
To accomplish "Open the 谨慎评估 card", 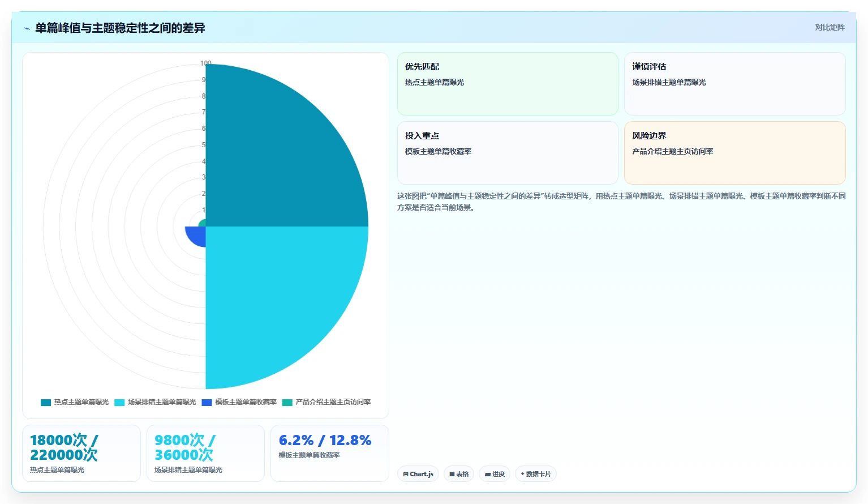I will click(x=735, y=84).
